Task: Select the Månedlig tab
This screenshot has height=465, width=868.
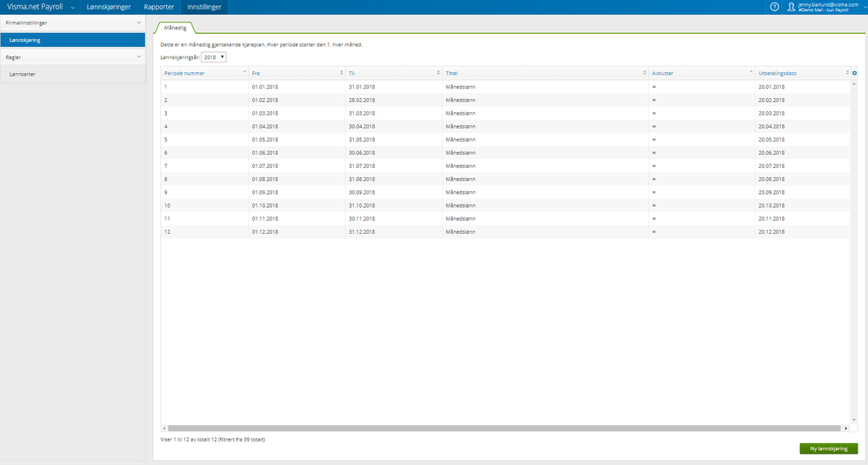Action: coord(175,28)
